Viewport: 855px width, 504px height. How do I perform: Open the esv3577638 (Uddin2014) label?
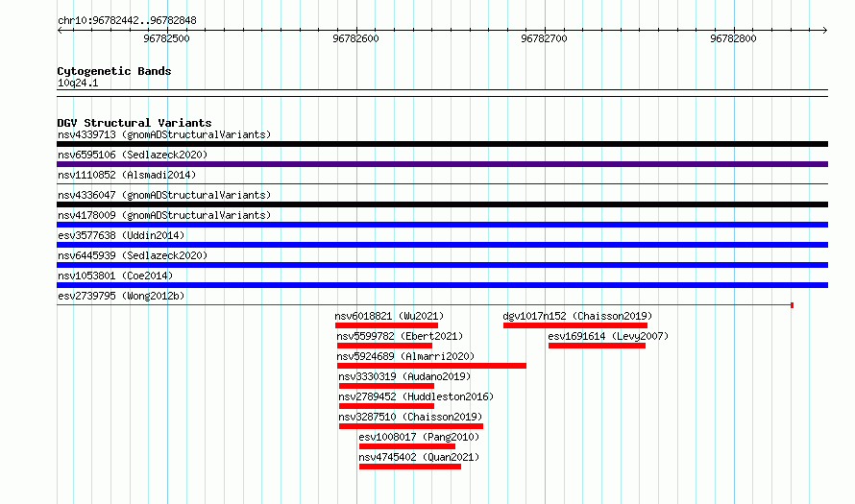click(x=121, y=235)
